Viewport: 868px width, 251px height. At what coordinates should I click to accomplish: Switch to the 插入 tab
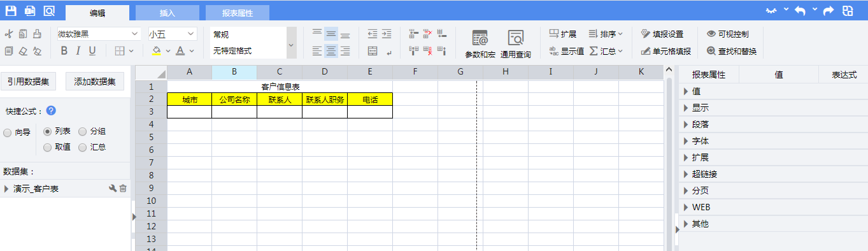coord(167,13)
